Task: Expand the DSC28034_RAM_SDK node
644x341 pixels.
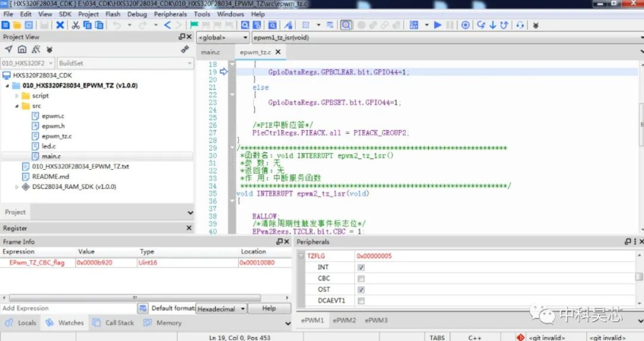Action: (x=17, y=186)
